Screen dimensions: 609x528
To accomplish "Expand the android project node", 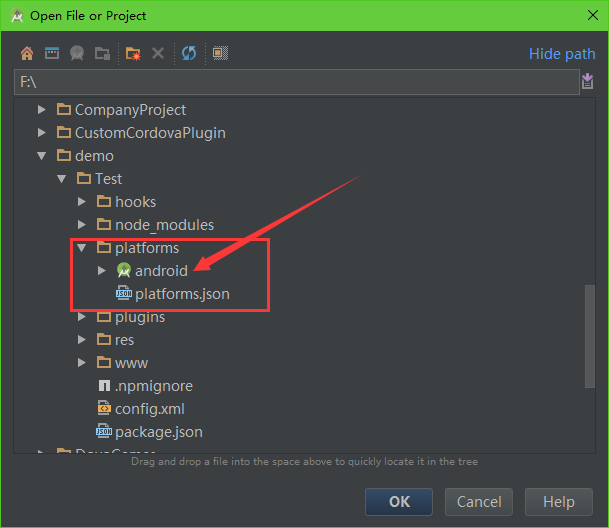I will pos(102,271).
